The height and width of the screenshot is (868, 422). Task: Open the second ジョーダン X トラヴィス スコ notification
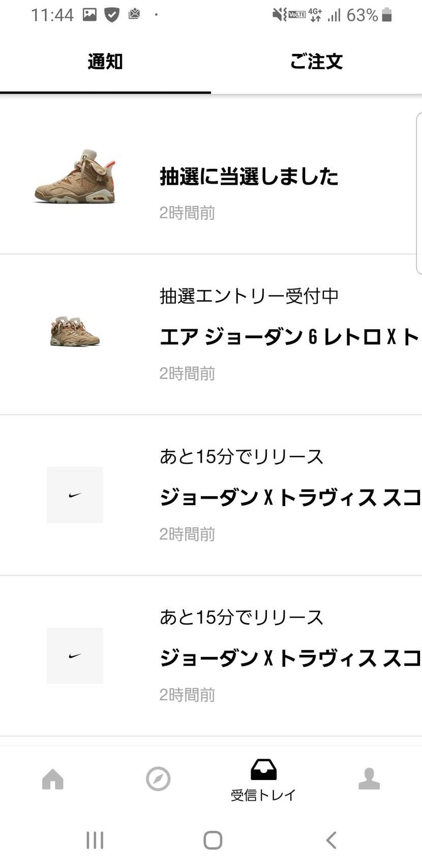(x=290, y=658)
